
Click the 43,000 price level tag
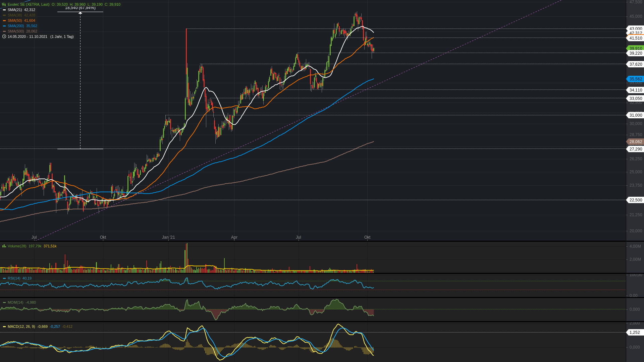tap(635, 28)
